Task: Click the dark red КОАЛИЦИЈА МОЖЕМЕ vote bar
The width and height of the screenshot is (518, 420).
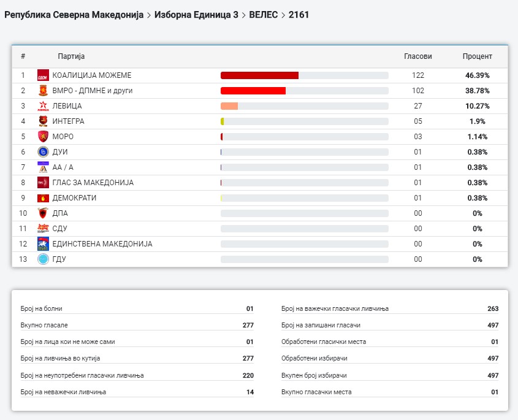Action: click(259, 75)
